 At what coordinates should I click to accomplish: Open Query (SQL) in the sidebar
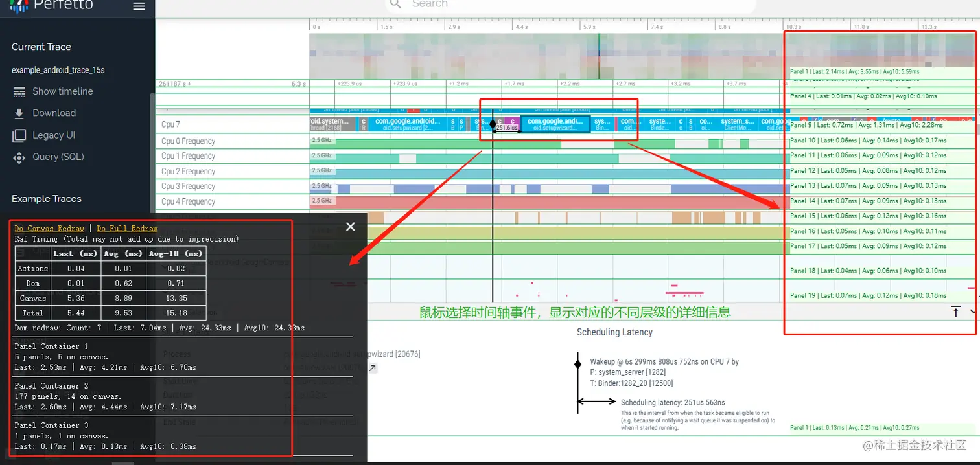[58, 157]
